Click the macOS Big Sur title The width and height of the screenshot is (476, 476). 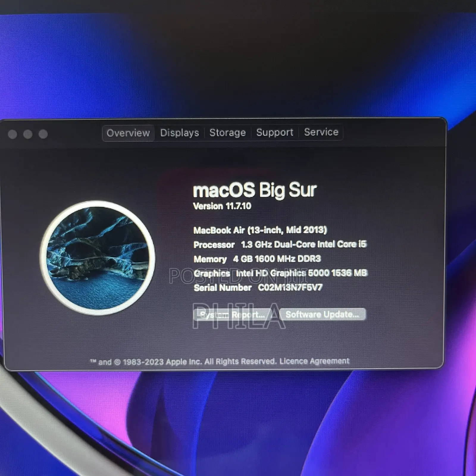point(255,190)
